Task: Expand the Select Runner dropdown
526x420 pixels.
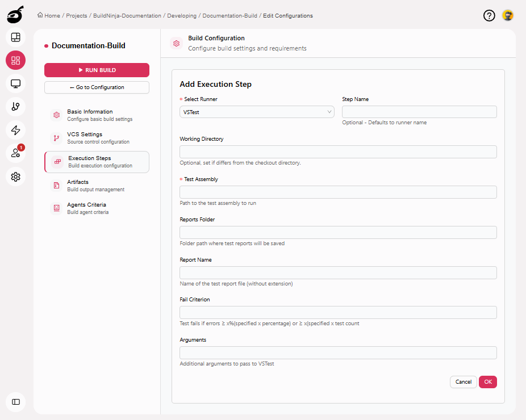Action: (x=257, y=112)
